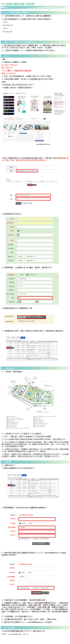Image resolution: width=70 pixels, height=644 pixels.
Task: Open the 通訊地址 district dropdown
Action: pos(31,256)
